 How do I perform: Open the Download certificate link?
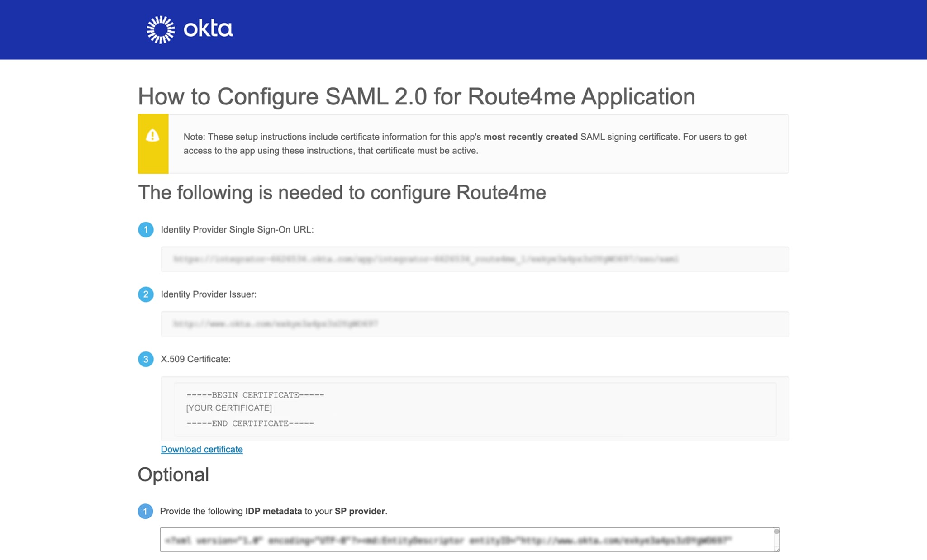pyautogui.click(x=201, y=449)
